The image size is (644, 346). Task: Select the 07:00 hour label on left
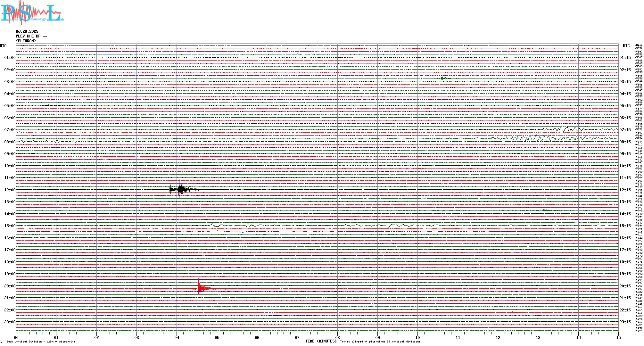click(x=10, y=130)
